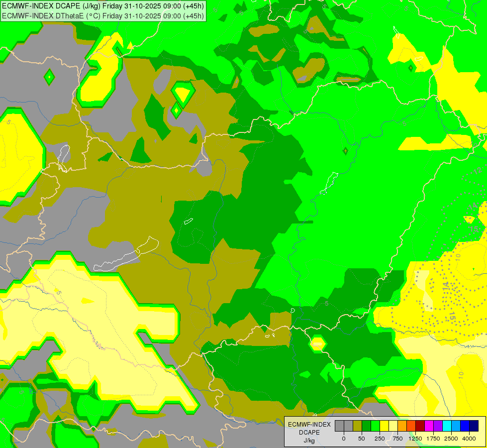The image size is (487, 448).
Task: Click the '2500' legend tick label
Action: click(x=451, y=439)
